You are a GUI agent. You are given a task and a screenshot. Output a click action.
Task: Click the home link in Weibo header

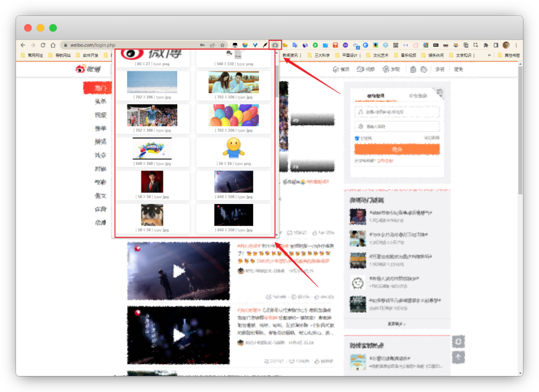coord(341,69)
